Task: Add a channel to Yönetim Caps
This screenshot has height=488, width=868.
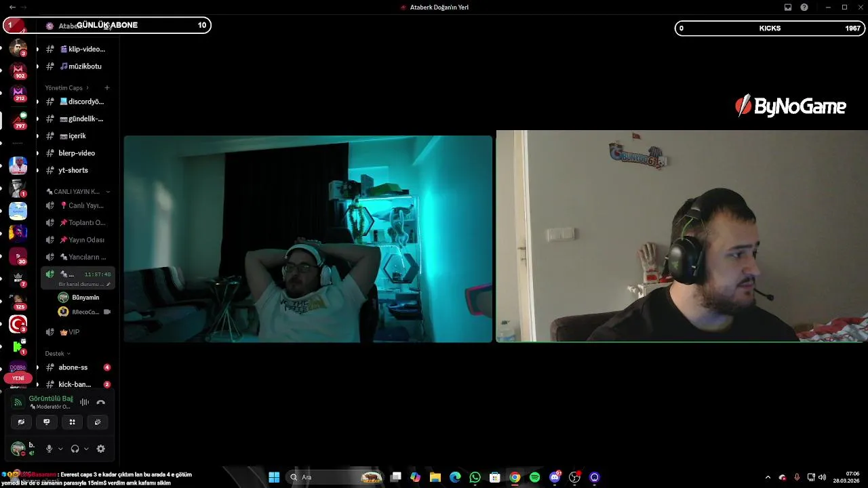Action: click(x=107, y=87)
